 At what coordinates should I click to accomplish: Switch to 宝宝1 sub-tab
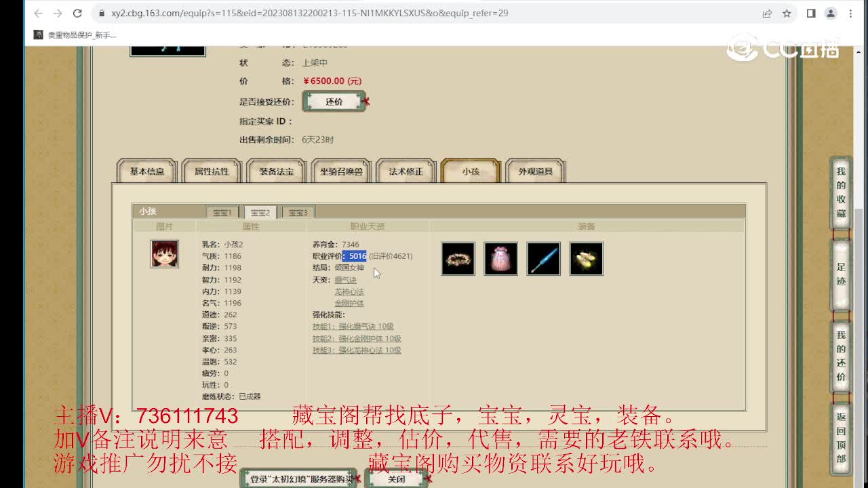(x=222, y=212)
